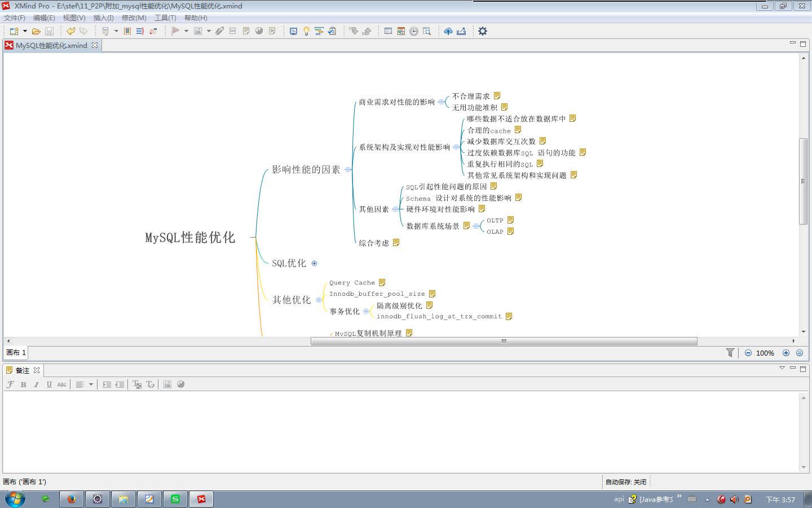Open the 视图(V) menu
This screenshot has height=508, width=812.
pyautogui.click(x=74, y=17)
